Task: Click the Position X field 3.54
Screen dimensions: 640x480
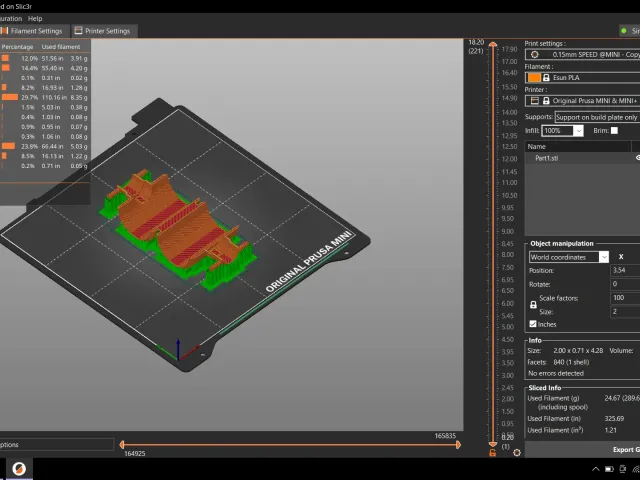Action: point(625,270)
